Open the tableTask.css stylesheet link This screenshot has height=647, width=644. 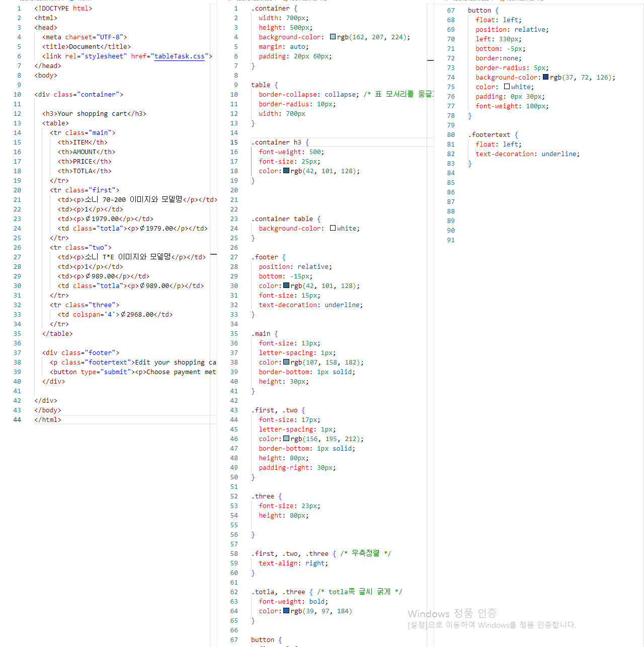point(179,56)
